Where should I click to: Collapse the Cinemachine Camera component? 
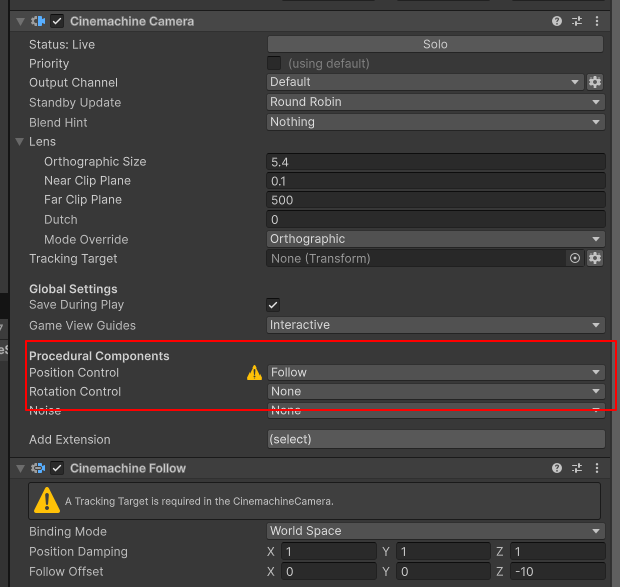20,21
